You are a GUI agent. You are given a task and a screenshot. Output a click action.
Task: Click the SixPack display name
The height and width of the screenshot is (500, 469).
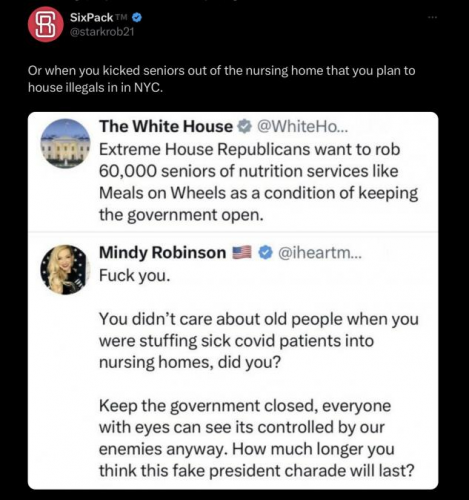click(x=91, y=17)
